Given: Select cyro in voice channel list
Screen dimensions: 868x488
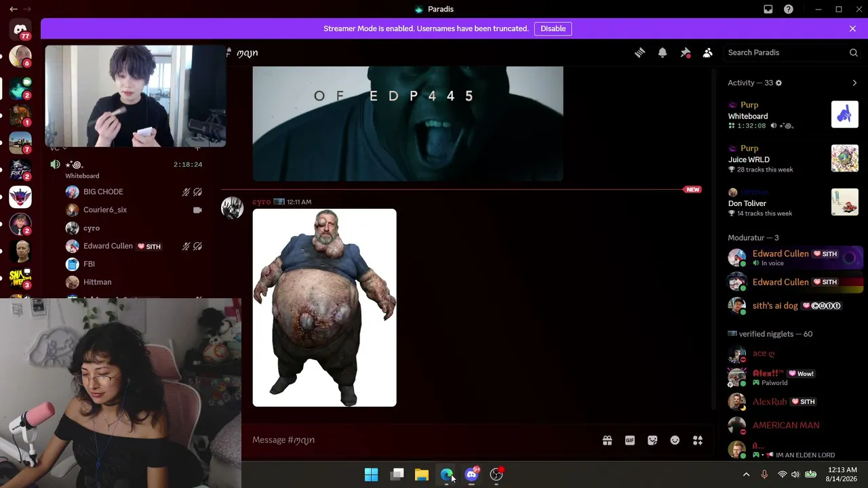Looking at the screenshot, I should coord(134,228).
